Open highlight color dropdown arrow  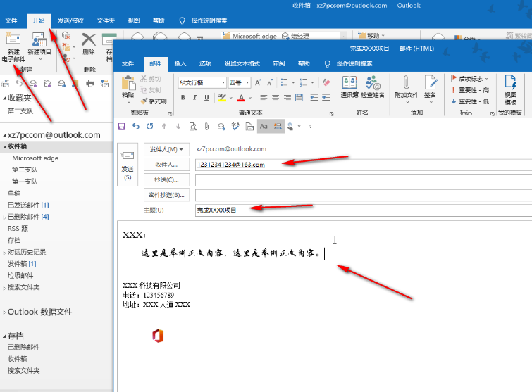click(231, 98)
